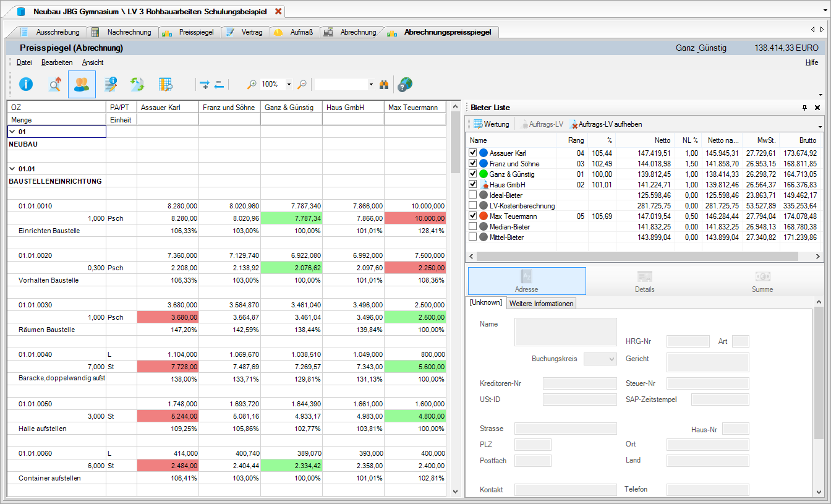831x504 pixels.
Task: Click the magnifier with red arrow icon
Action: pyautogui.click(x=54, y=85)
